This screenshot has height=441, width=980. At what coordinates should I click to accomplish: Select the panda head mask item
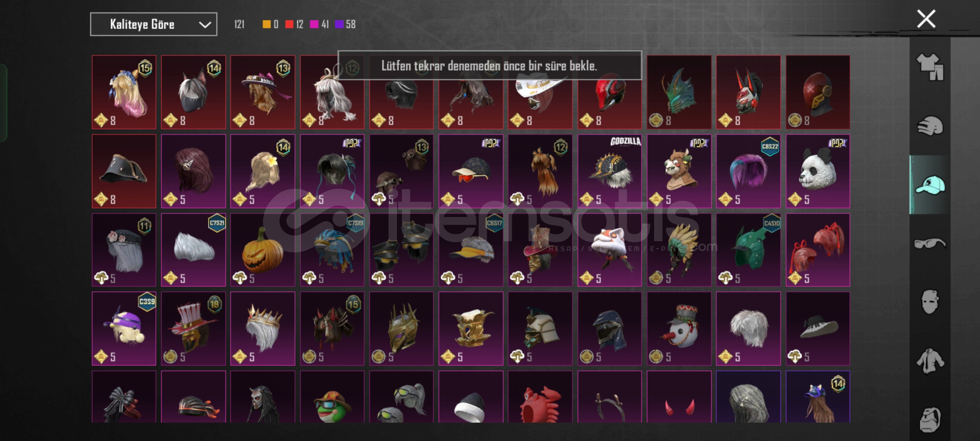click(x=818, y=171)
